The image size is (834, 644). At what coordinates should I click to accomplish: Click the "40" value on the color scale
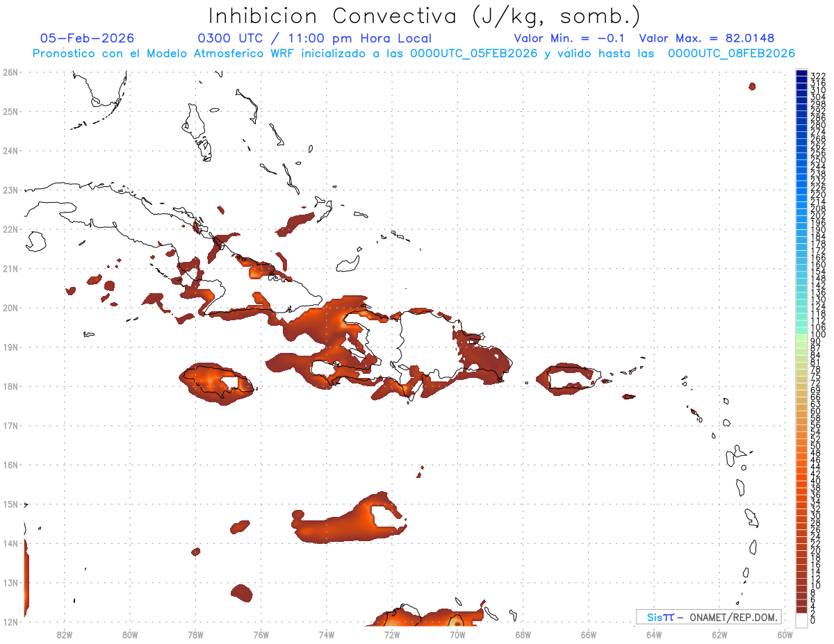pos(816,481)
